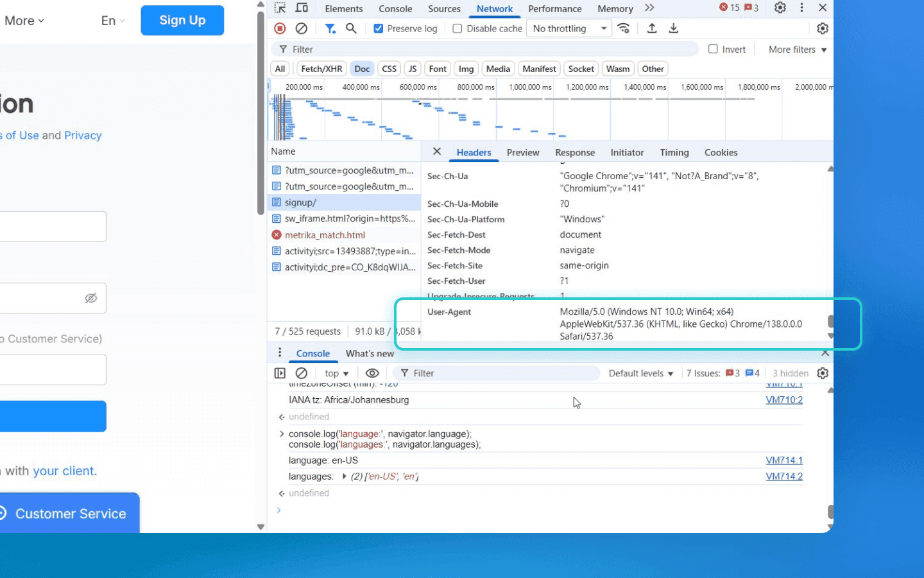The width and height of the screenshot is (924, 578).
Task: Click the your client link
Action: 63,471
